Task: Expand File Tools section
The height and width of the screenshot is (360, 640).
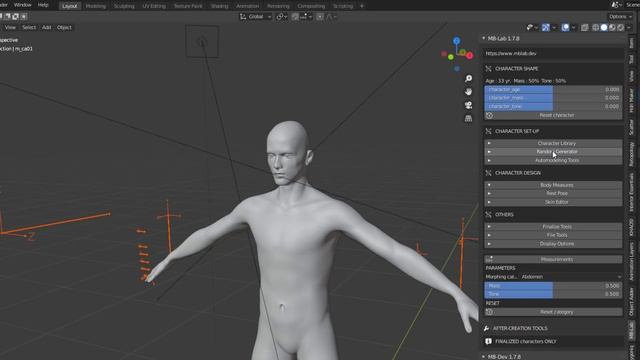Action: 553,235
